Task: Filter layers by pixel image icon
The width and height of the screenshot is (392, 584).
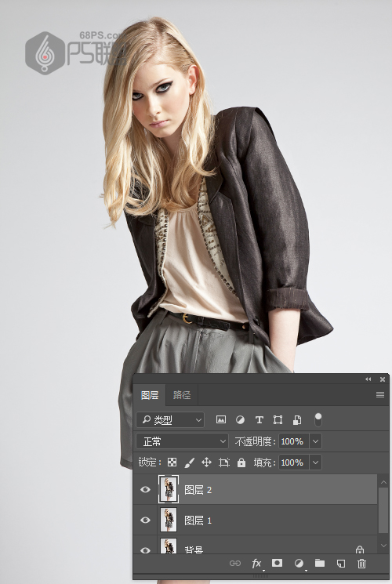Action: coord(221,419)
